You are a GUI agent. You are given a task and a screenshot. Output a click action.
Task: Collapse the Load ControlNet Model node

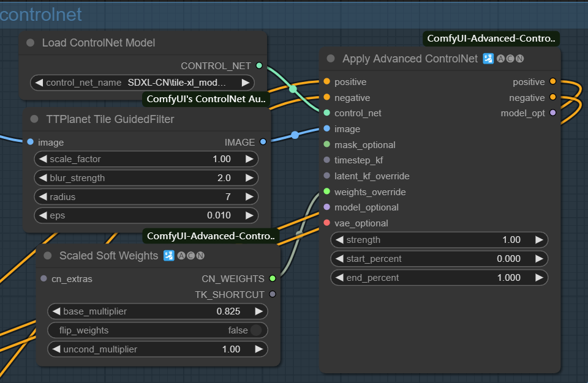tap(29, 43)
